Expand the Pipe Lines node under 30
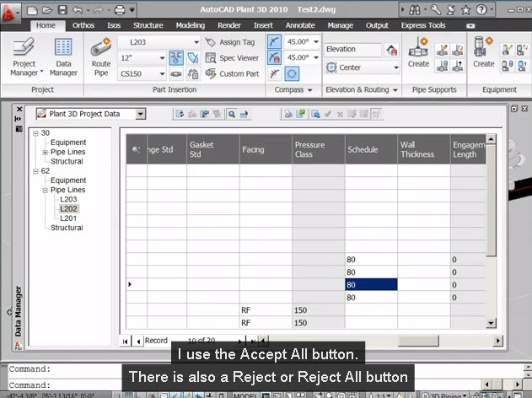Viewport: 532px width, 398px height. [x=46, y=153]
